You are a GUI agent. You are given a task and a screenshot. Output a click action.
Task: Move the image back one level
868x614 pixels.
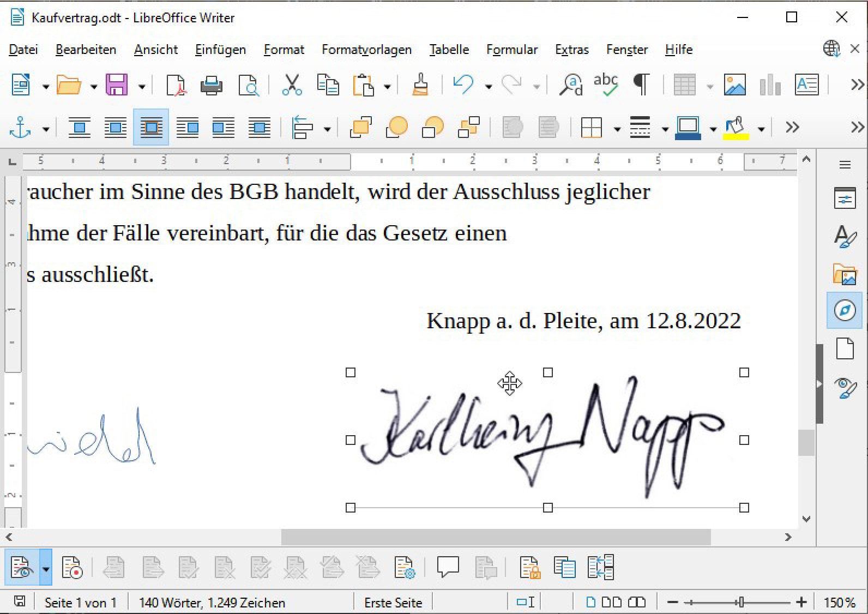[433, 128]
